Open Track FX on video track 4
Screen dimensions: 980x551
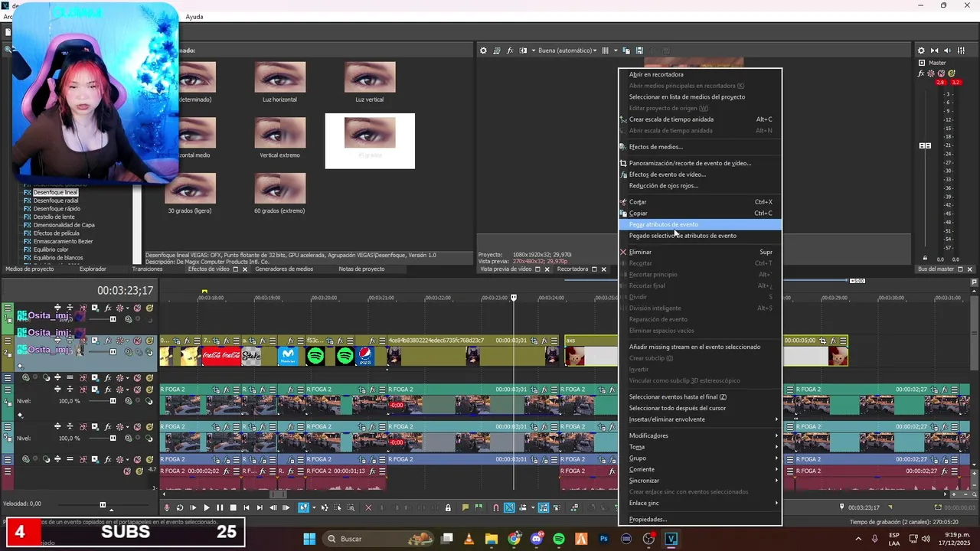[x=108, y=389]
